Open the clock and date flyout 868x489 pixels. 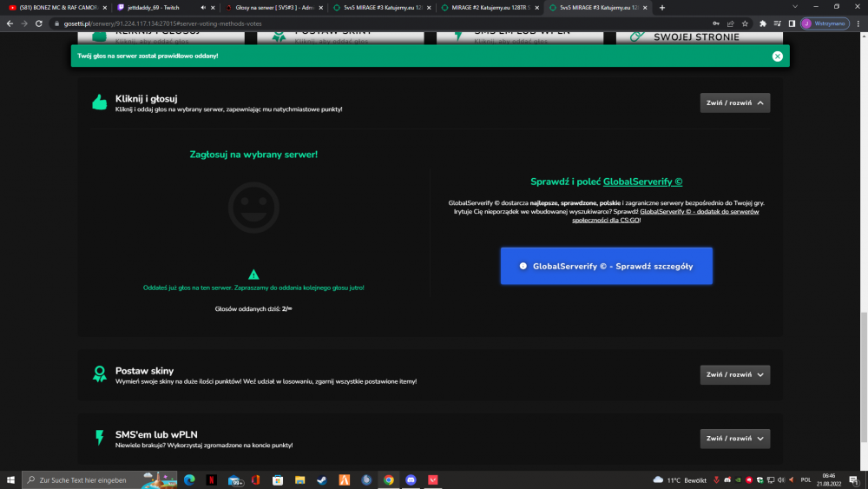click(x=829, y=480)
